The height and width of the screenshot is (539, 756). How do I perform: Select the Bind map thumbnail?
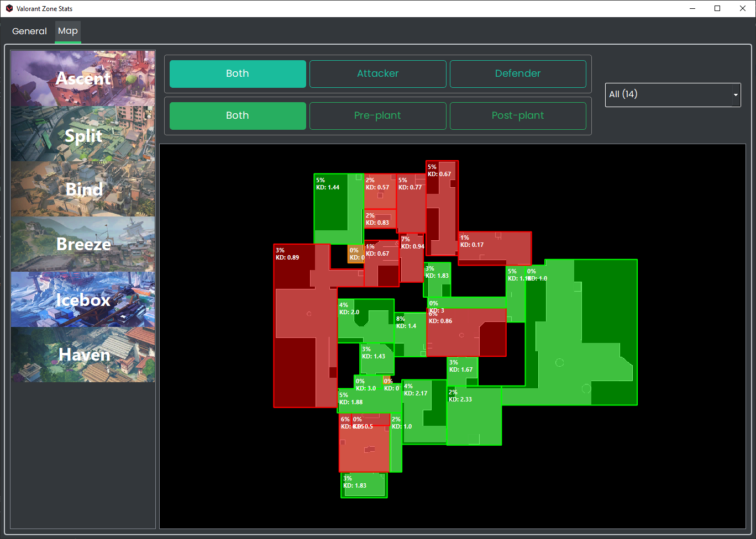[83, 189]
